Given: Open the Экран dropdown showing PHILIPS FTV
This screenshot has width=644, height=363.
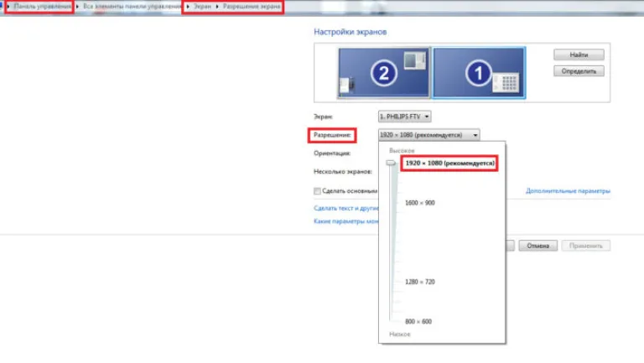Looking at the screenshot, I should pos(404,117).
